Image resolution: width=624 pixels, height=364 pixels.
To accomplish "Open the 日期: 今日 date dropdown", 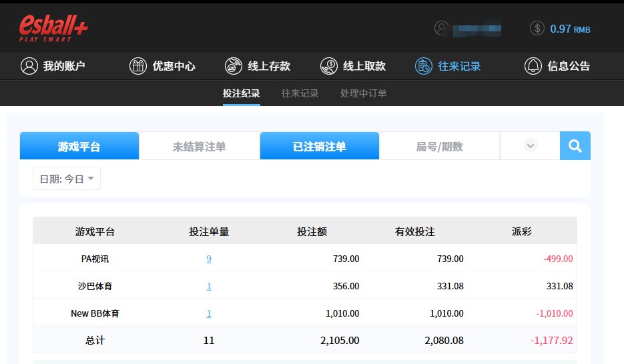I will pos(67,179).
